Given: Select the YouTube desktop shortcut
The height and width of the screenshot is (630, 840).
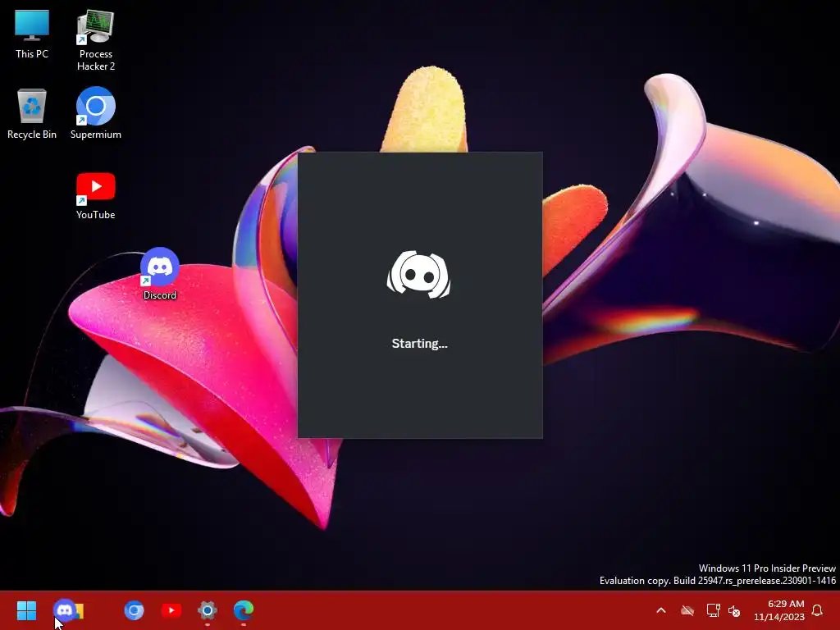Looking at the screenshot, I should pyautogui.click(x=96, y=195).
